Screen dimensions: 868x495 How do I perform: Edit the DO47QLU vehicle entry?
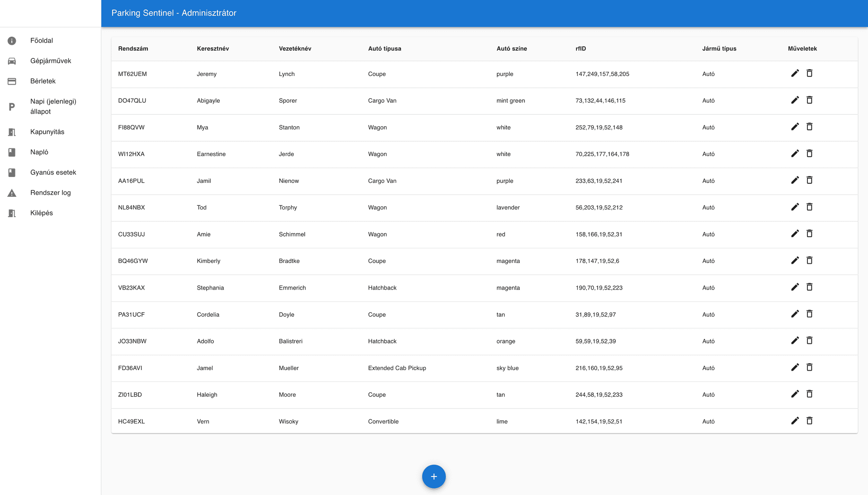pyautogui.click(x=795, y=100)
